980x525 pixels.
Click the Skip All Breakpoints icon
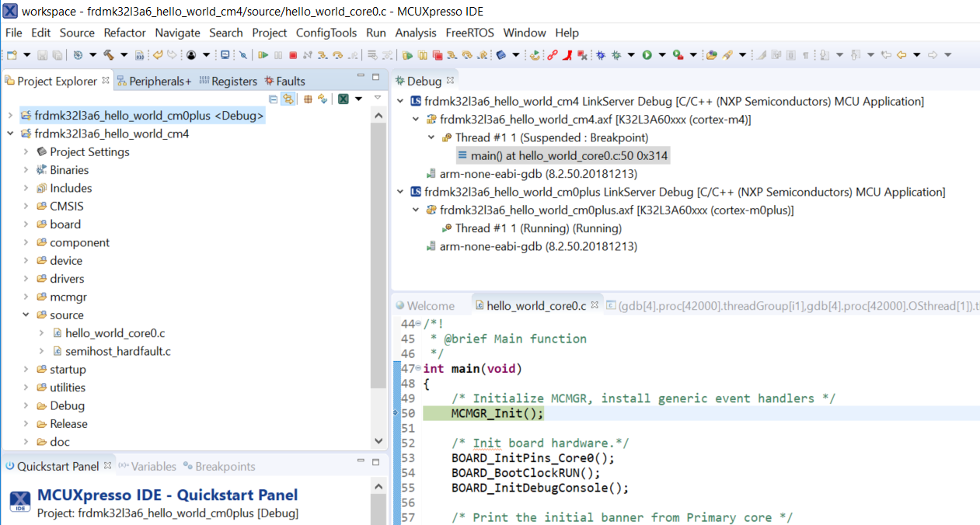coord(243,55)
